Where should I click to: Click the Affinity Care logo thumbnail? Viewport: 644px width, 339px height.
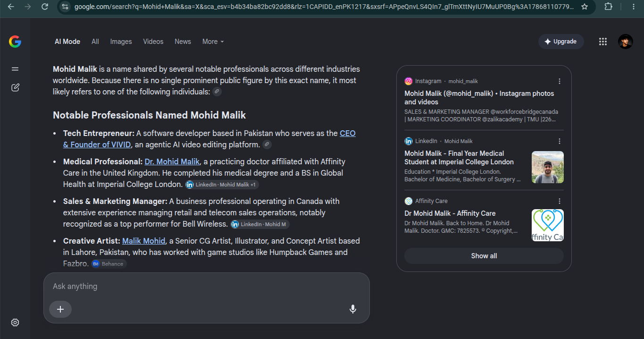point(548,225)
